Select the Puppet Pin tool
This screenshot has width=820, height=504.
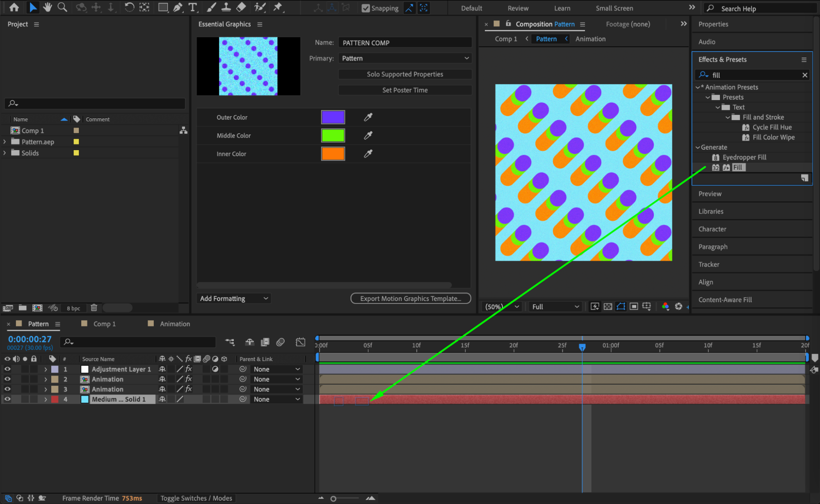(x=278, y=7)
